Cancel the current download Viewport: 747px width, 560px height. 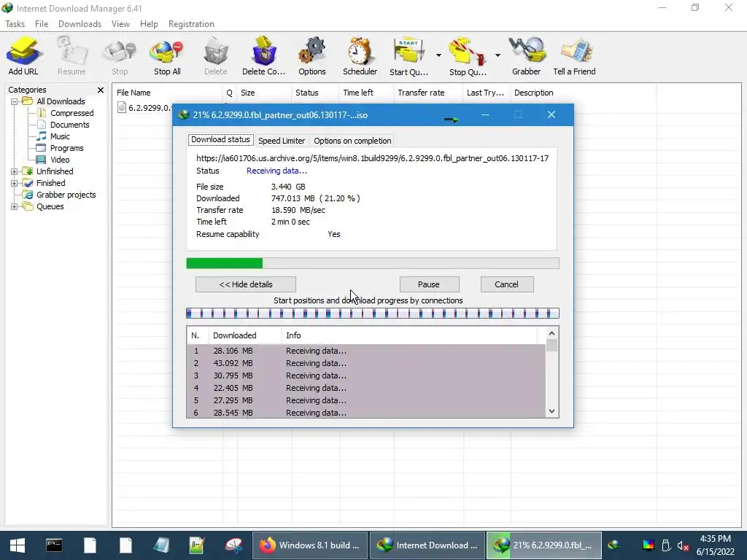(506, 284)
